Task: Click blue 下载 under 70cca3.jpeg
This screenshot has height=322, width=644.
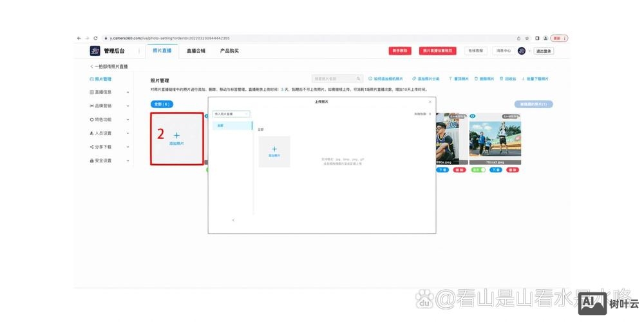Action: (x=496, y=169)
